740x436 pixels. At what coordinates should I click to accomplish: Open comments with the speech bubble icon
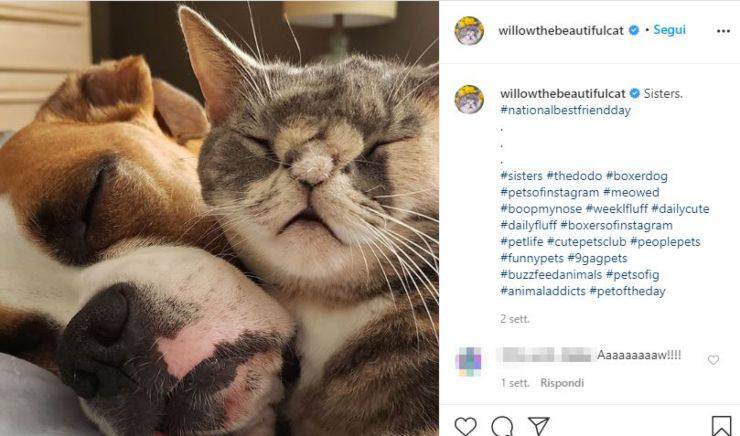pos(502,427)
